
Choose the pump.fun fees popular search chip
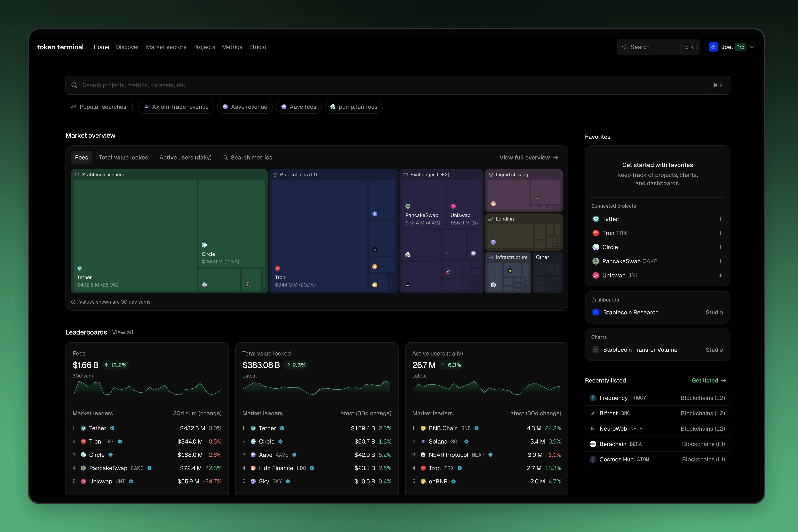pyautogui.click(x=354, y=107)
